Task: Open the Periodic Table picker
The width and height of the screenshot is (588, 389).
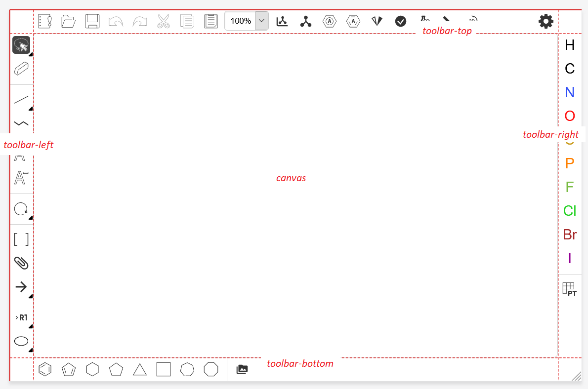Action: click(569, 289)
